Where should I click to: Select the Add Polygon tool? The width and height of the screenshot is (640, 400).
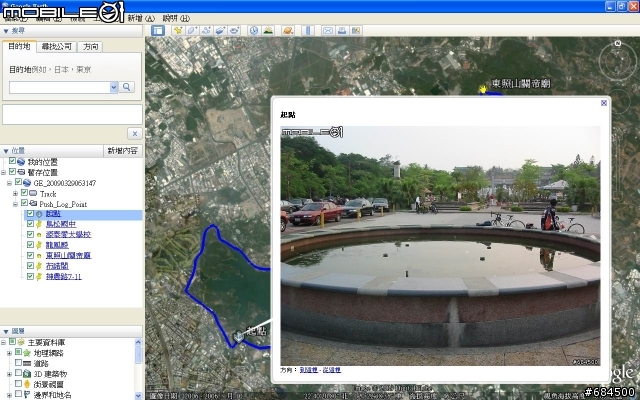click(x=192, y=31)
